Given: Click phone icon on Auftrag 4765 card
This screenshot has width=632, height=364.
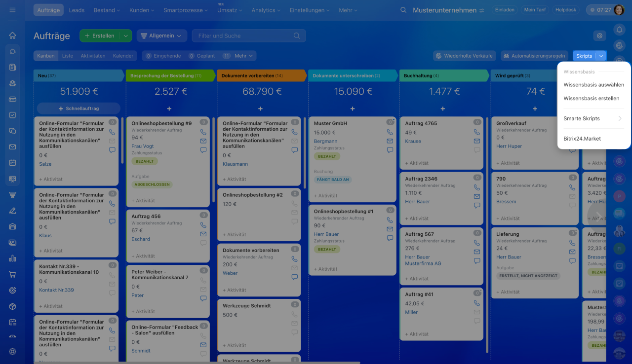Looking at the screenshot, I should (x=477, y=132).
